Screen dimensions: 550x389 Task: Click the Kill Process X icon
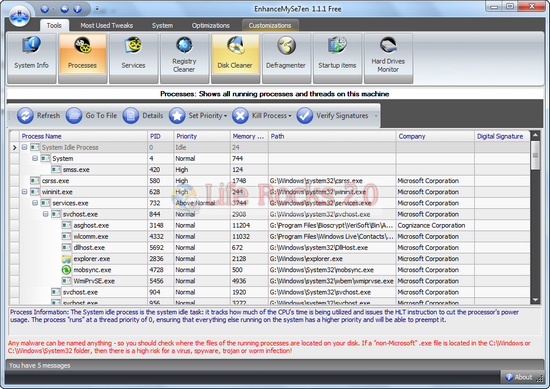(240, 115)
